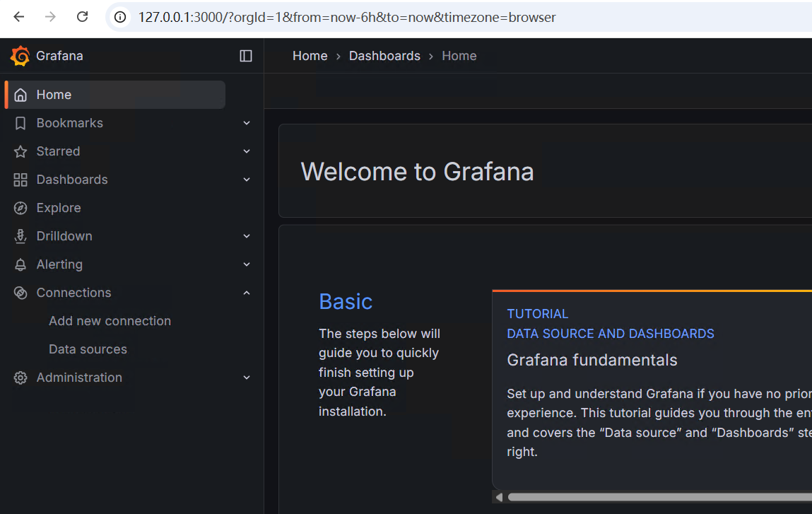Click the Explore compass icon
The width and height of the screenshot is (812, 514).
(x=20, y=208)
